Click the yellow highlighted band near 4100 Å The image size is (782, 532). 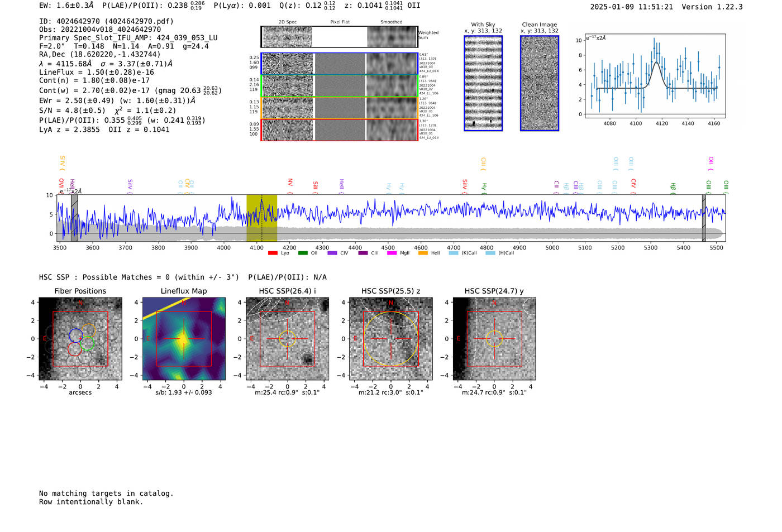[261, 218]
